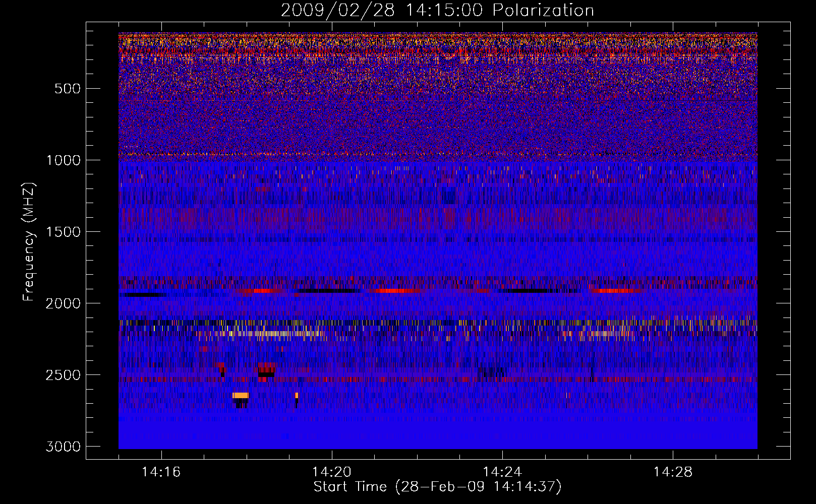The image size is (816, 504).
Task: Click the 500 frequency tick label
Action: (68, 89)
